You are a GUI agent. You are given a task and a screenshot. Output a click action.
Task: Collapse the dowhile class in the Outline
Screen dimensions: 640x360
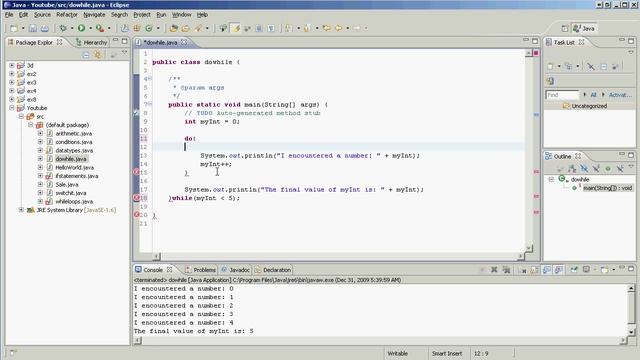click(x=551, y=179)
